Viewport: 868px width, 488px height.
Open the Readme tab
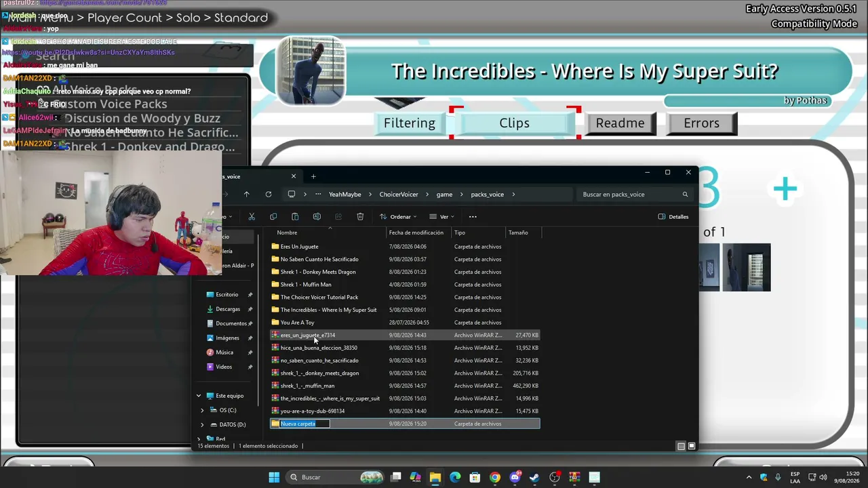pos(620,123)
